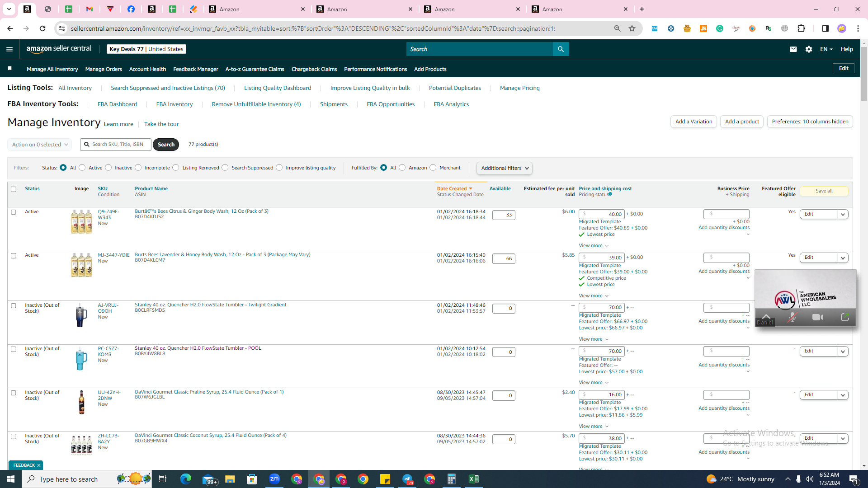
Task: Click the Save all button
Action: click(x=824, y=191)
